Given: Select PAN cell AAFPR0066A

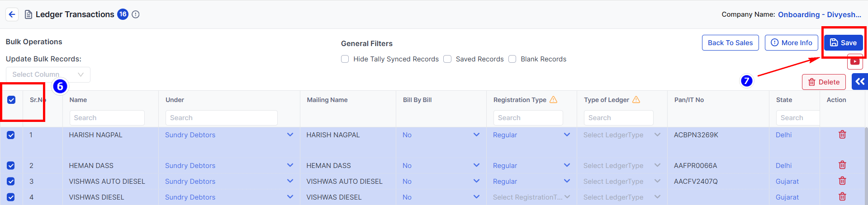Looking at the screenshot, I should (x=695, y=166).
